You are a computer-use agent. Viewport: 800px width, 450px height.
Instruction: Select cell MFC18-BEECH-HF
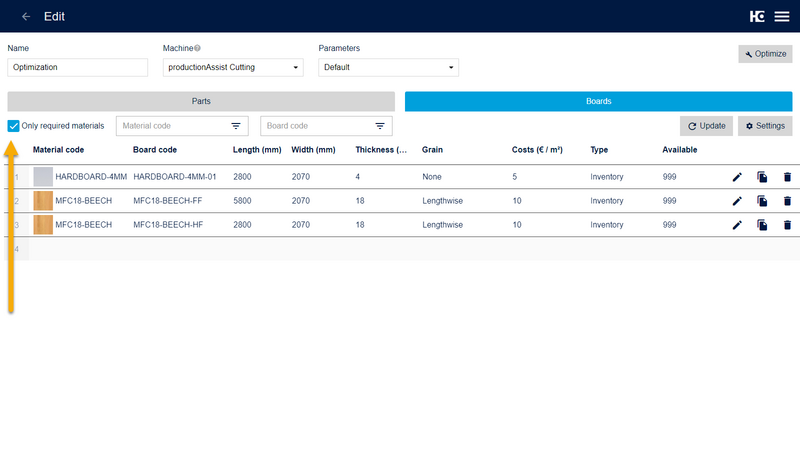[x=168, y=225]
